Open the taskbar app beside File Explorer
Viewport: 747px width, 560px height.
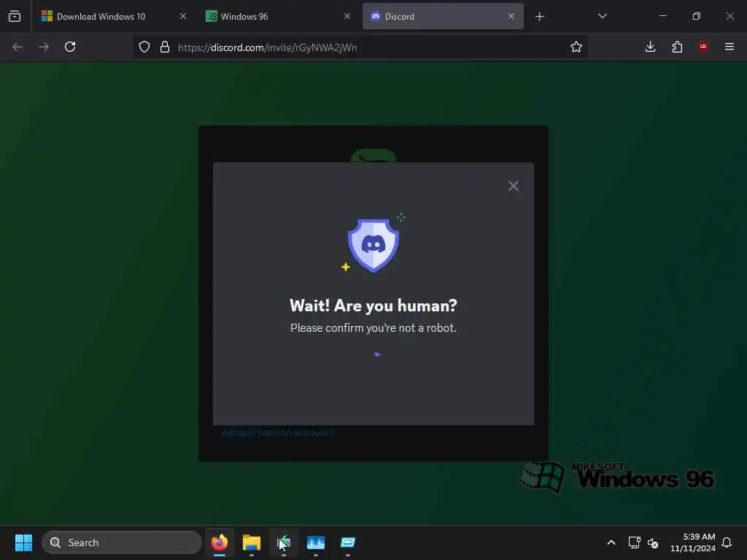click(284, 542)
